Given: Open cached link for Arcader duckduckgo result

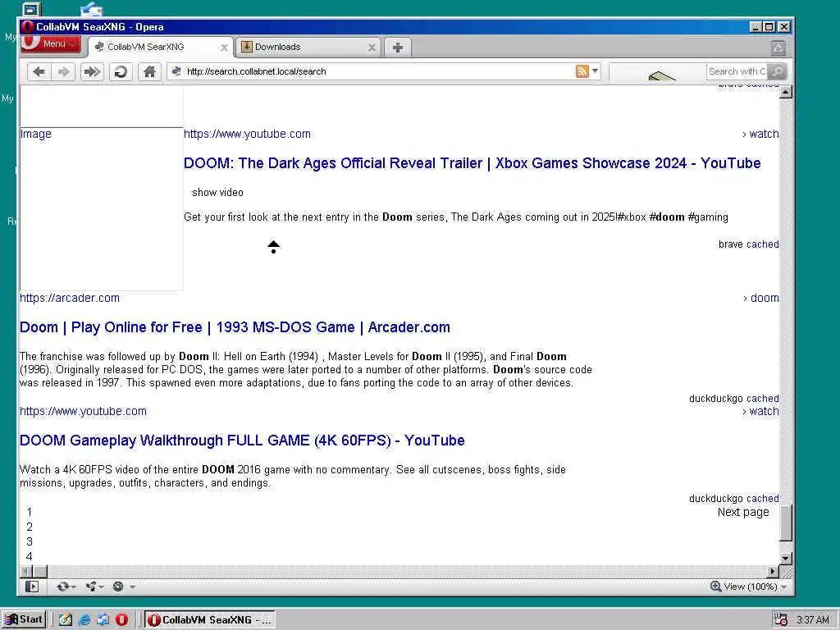Looking at the screenshot, I should pyautogui.click(x=762, y=399).
